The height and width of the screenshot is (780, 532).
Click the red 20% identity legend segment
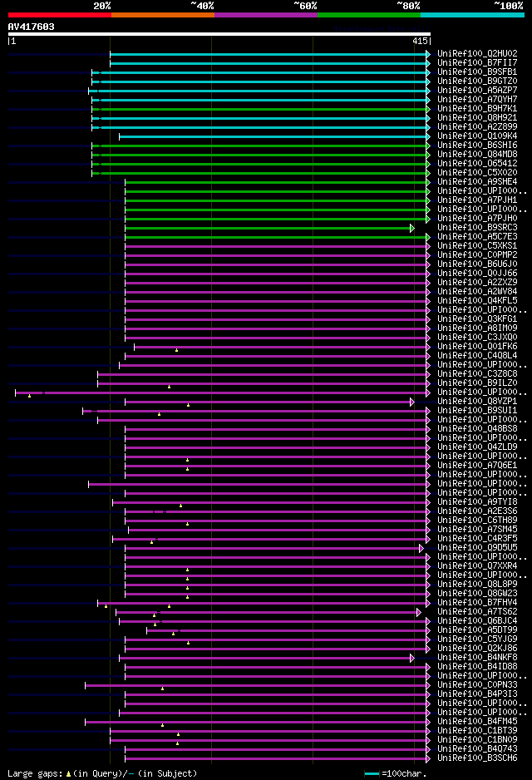60,15
